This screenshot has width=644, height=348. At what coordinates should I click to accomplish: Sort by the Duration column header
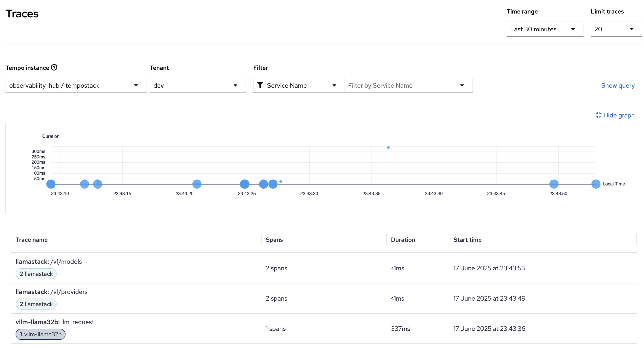pos(403,240)
